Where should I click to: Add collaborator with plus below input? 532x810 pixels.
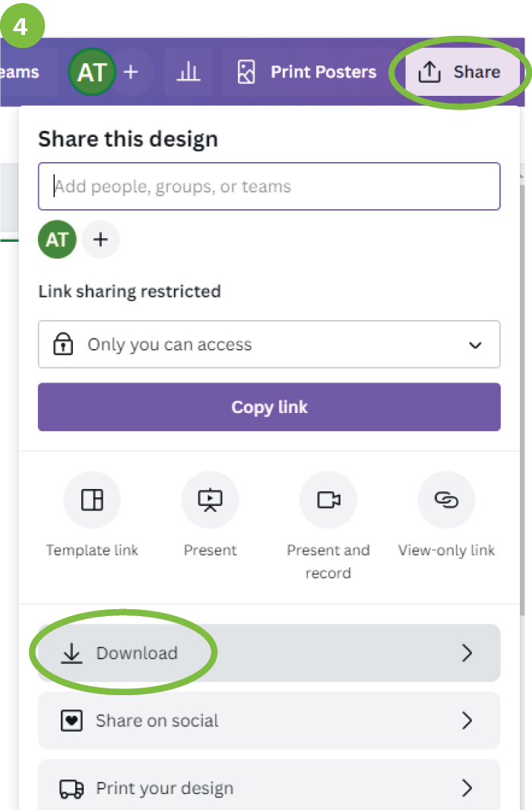pyautogui.click(x=100, y=240)
